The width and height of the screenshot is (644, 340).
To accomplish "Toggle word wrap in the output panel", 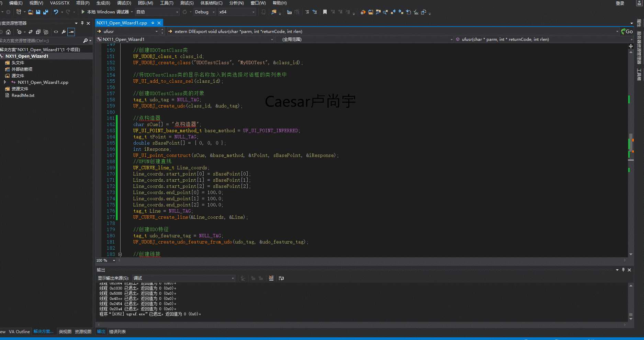I will (281, 278).
